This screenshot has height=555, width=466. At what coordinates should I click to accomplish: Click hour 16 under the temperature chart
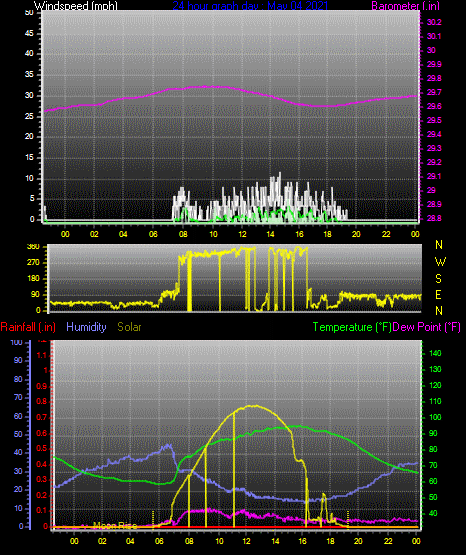[303, 541]
